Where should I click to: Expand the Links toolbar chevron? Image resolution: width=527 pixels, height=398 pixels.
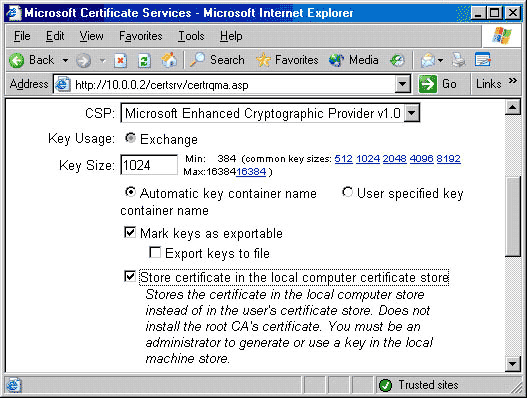tap(513, 81)
